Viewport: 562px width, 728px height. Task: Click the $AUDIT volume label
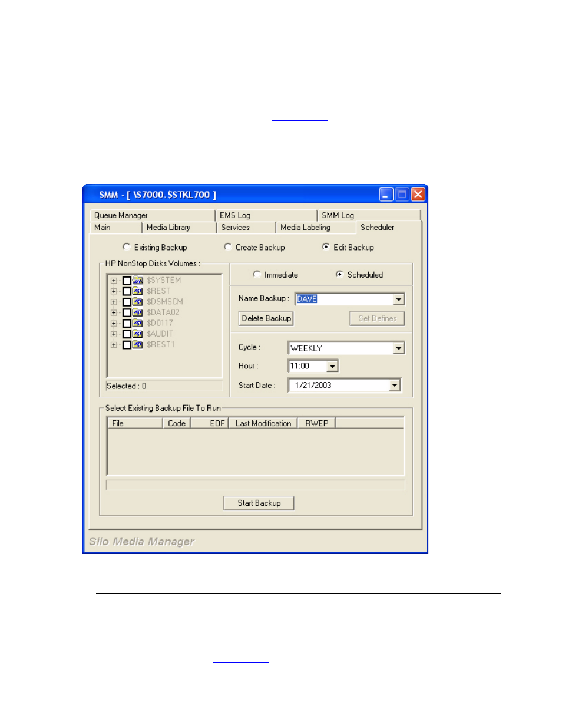click(x=160, y=334)
